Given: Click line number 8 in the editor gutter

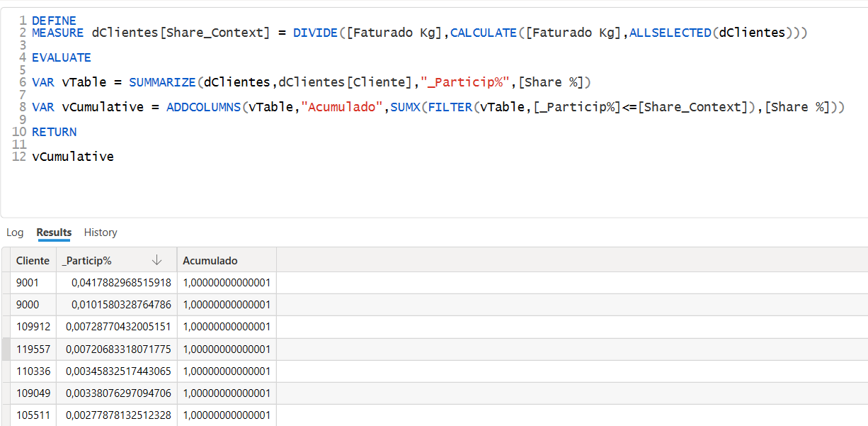Looking at the screenshot, I should (x=23, y=107).
